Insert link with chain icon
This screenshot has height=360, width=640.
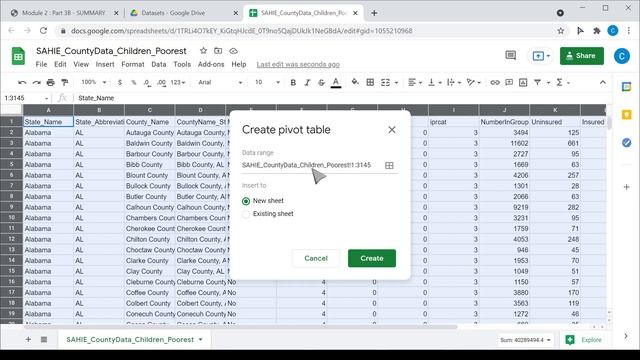[x=495, y=82]
